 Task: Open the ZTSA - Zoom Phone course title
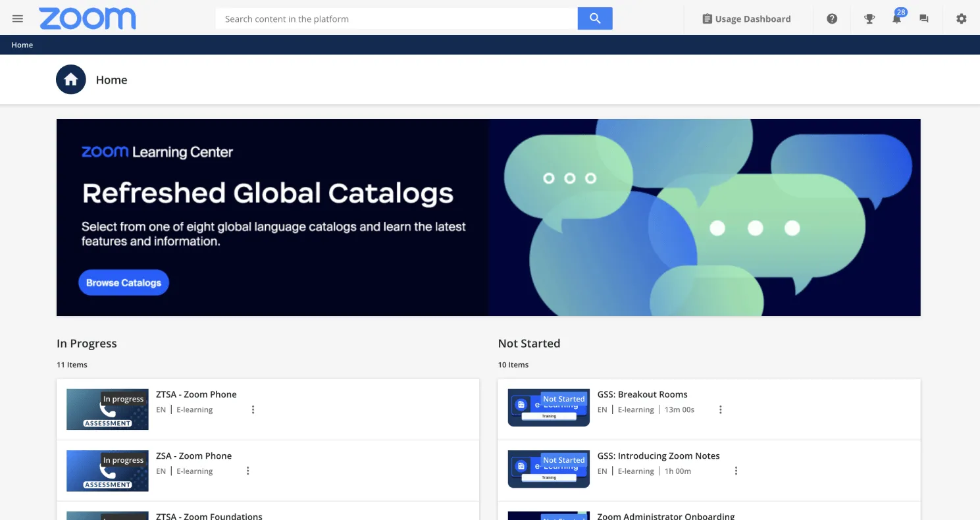pos(196,394)
